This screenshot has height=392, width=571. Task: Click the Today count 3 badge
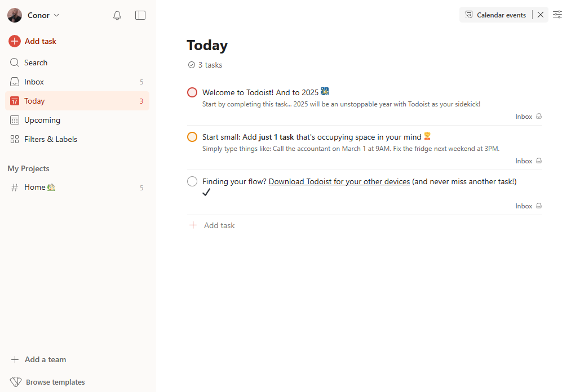(141, 101)
